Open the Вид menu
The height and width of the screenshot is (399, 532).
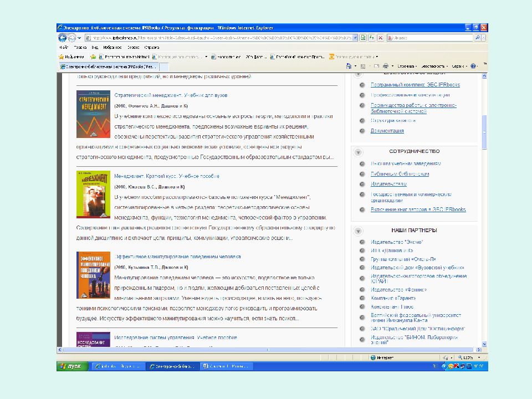pos(95,48)
